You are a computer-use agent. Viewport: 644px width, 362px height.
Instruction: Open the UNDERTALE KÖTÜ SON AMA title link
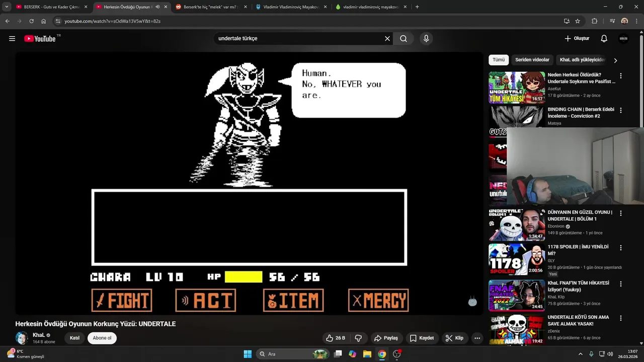click(578, 321)
